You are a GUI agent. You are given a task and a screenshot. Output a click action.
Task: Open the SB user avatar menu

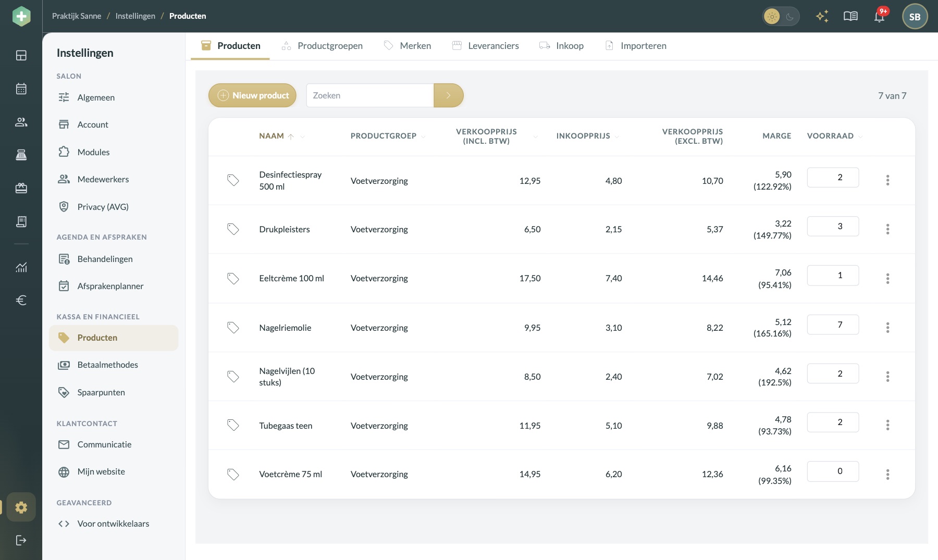point(915,17)
